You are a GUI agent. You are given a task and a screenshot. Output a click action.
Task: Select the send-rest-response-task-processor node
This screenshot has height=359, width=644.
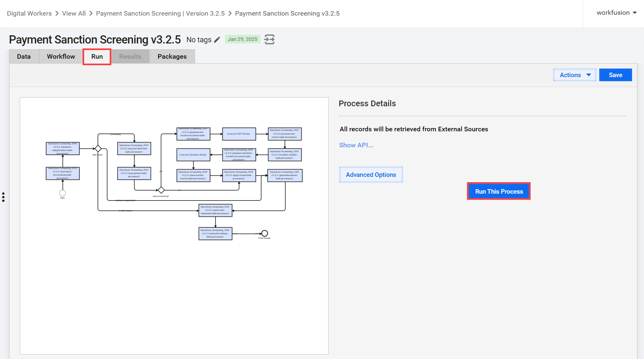point(215,210)
